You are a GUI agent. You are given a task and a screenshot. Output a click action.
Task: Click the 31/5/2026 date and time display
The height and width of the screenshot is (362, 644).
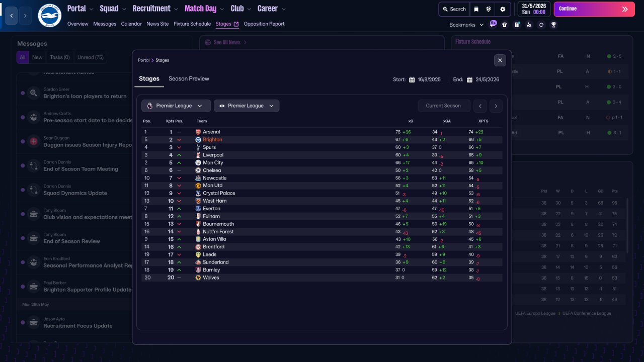[x=534, y=9]
